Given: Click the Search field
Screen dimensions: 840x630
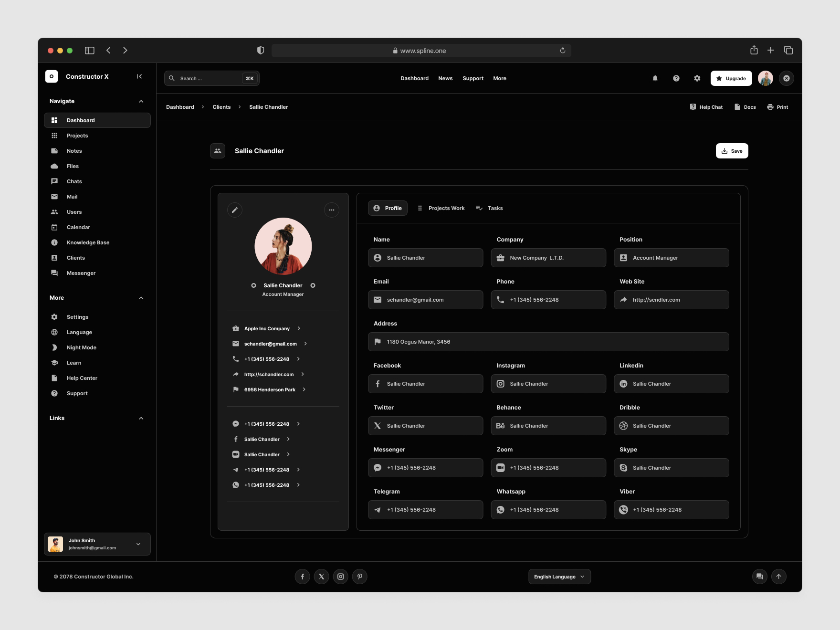Looking at the screenshot, I should [x=212, y=78].
